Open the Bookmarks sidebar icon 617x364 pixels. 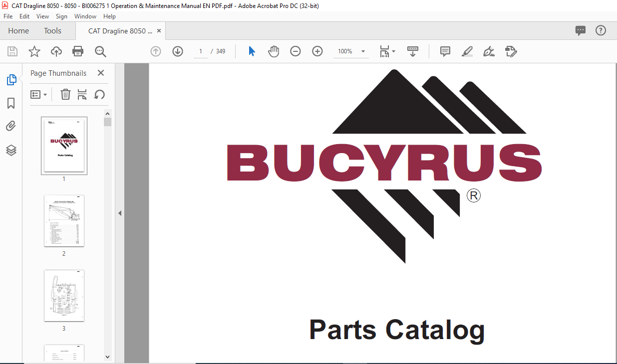coord(11,103)
